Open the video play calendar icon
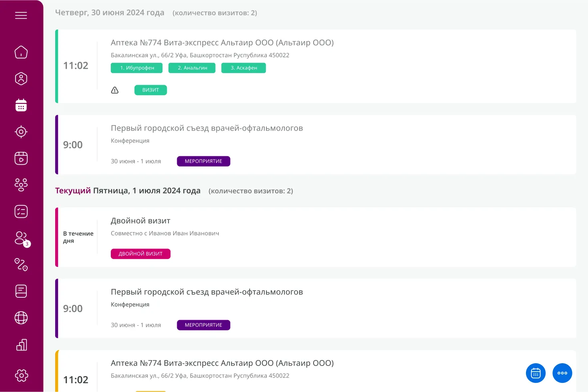Viewport: 588px width, 392px height. coord(21,158)
